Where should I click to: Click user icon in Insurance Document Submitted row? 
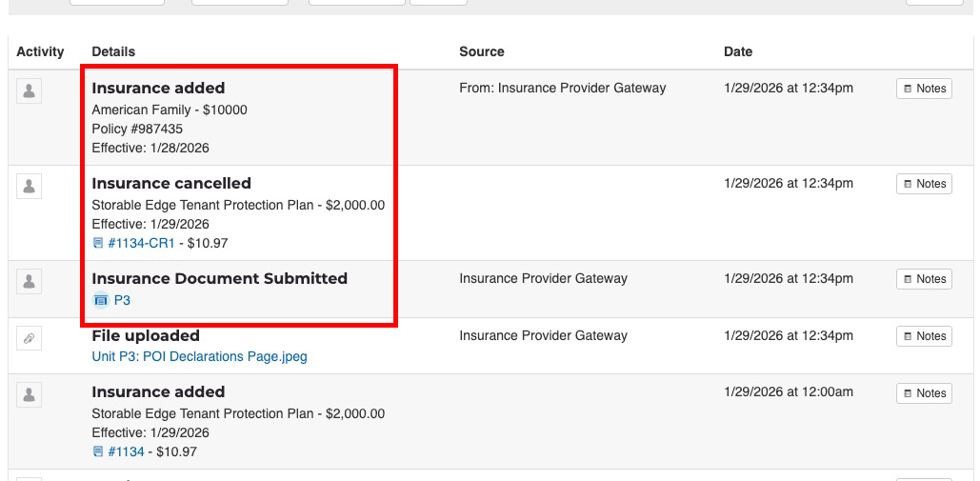pyautogui.click(x=29, y=281)
